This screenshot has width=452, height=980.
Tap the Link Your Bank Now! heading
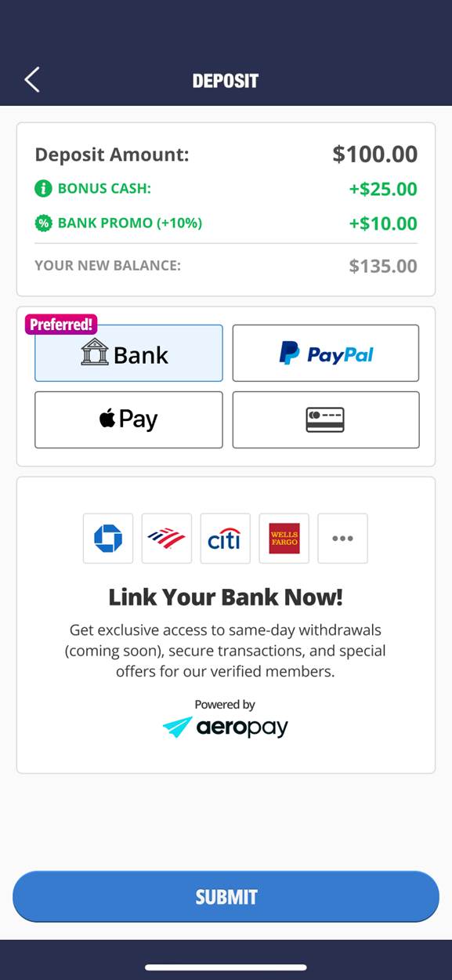226,597
